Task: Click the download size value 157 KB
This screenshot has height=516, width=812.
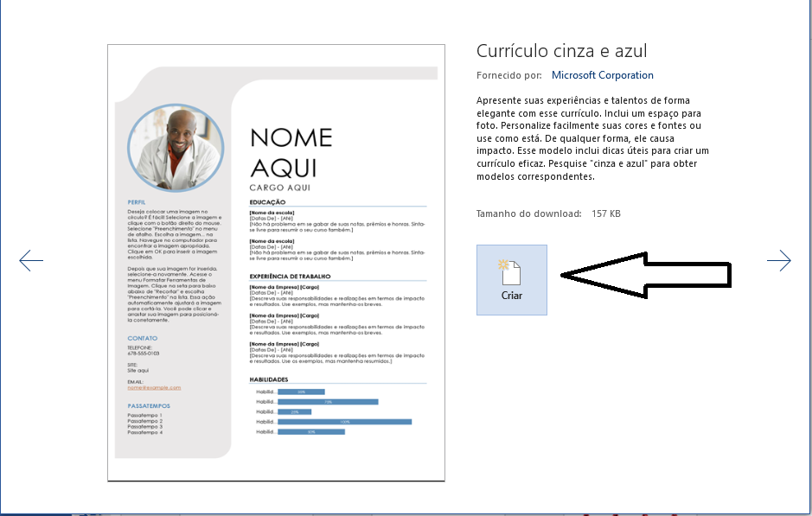Action: [606, 213]
